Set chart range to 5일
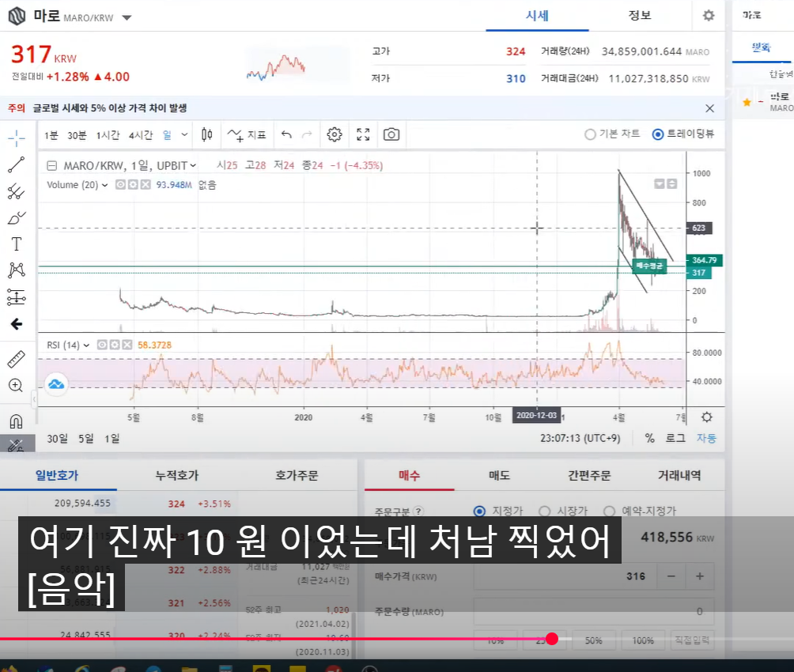 tap(86, 439)
